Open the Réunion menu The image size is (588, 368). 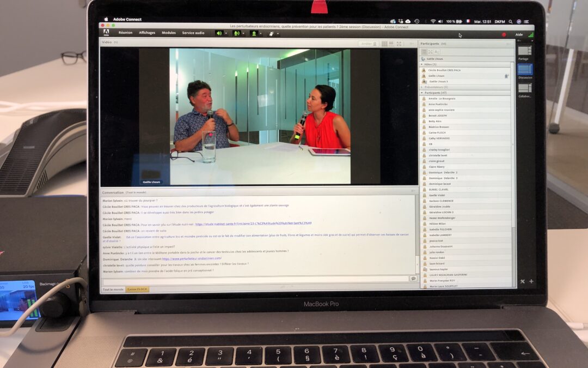tap(125, 33)
